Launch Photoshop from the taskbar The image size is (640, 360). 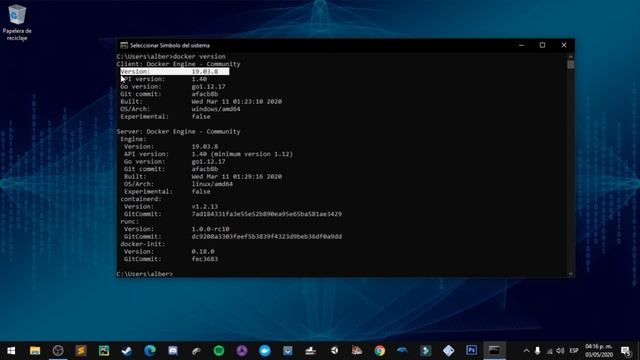click(x=471, y=351)
